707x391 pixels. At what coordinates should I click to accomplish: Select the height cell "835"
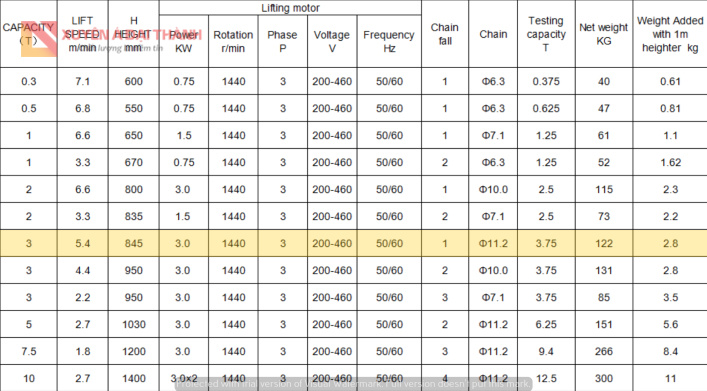[133, 216]
